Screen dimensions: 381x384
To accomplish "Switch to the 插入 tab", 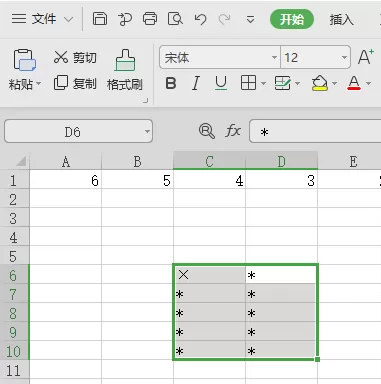I will tap(341, 20).
